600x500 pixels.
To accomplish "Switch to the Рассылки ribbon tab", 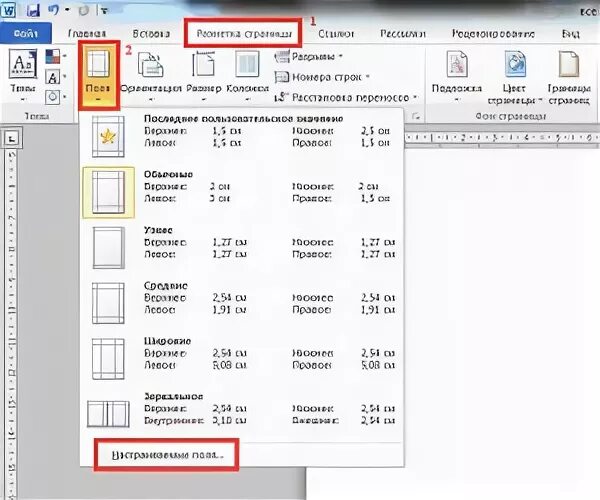I will click(x=403, y=34).
